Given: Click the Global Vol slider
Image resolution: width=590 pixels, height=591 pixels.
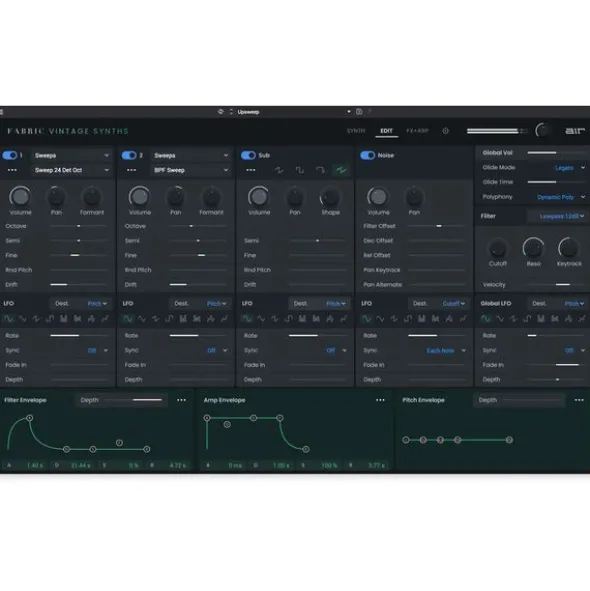Looking at the screenshot, I should (556, 153).
